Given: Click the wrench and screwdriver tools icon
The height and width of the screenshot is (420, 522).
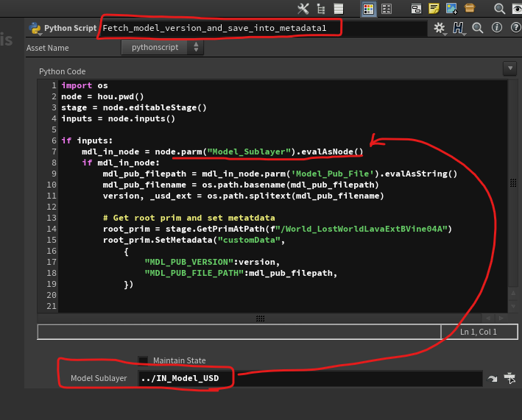Looking at the screenshot, I should pyautogui.click(x=303, y=9).
